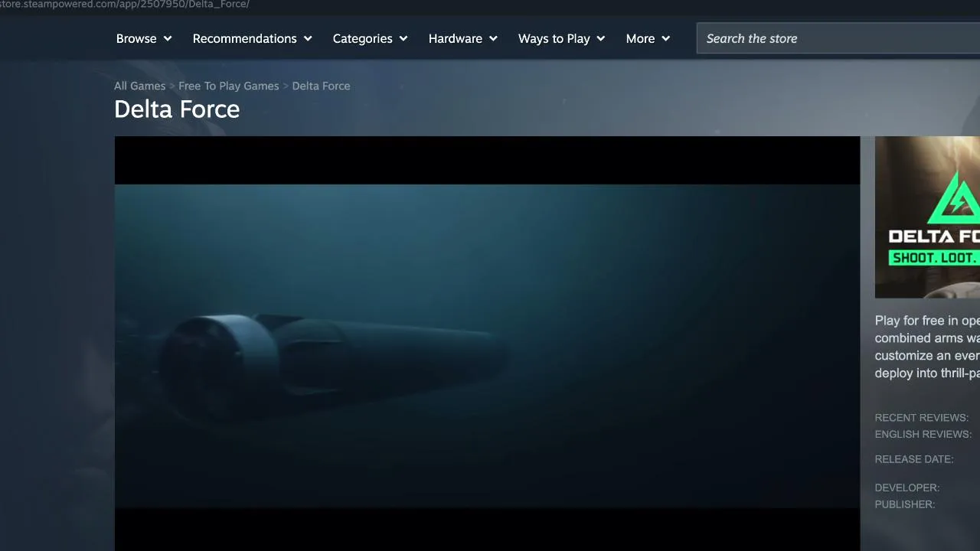Click the Delta Force page title
Image resolution: width=980 pixels, height=551 pixels.
(177, 109)
